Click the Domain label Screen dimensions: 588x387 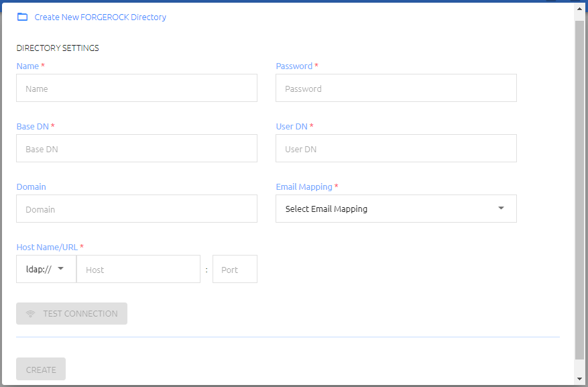click(x=31, y=186)
